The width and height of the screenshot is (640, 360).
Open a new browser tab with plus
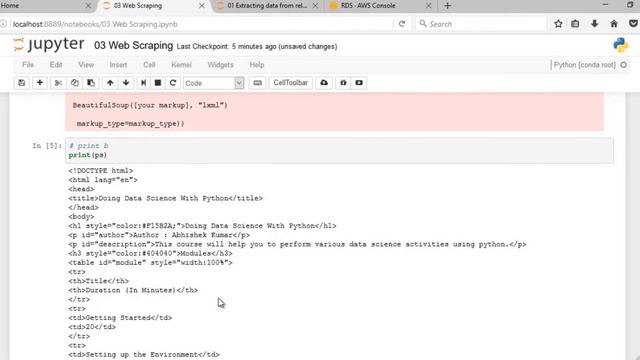pyautogui.click(x=447, y=6)
